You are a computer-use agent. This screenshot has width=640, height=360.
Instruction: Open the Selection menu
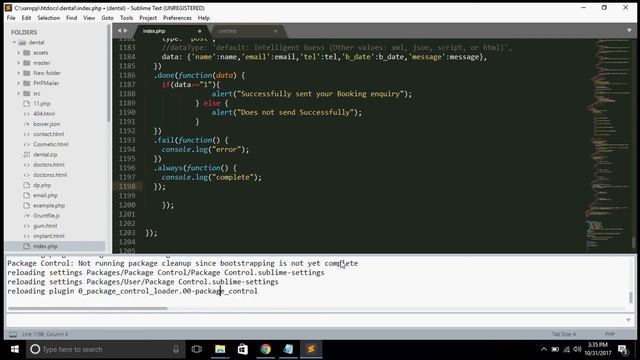pyautogui.click(x=49, y=18)
